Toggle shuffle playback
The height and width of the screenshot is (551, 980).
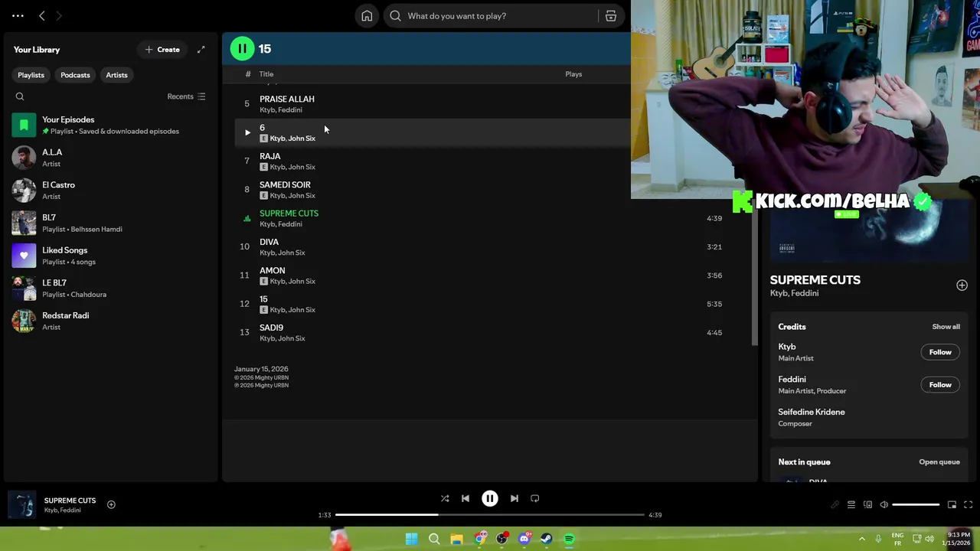(445, 498)
